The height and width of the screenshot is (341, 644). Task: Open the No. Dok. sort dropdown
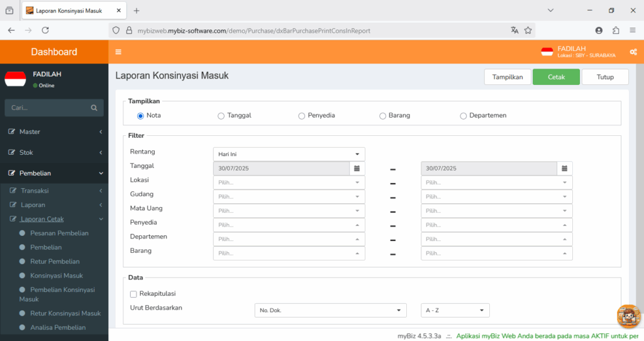(x=331, y=310)
